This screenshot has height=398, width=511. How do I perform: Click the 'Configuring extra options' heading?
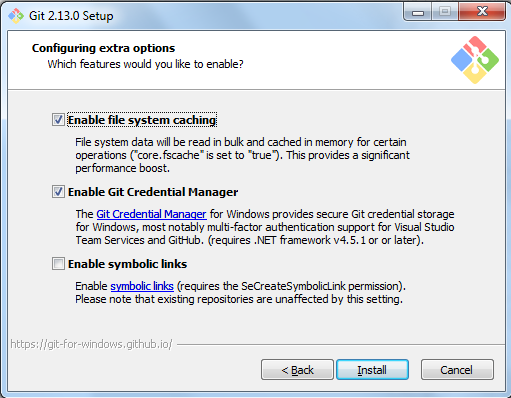pos(103,48)
